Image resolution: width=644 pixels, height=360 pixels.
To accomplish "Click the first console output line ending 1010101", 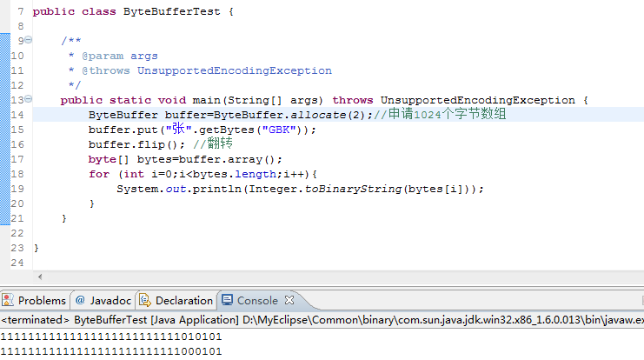I will tap(111, 337).
